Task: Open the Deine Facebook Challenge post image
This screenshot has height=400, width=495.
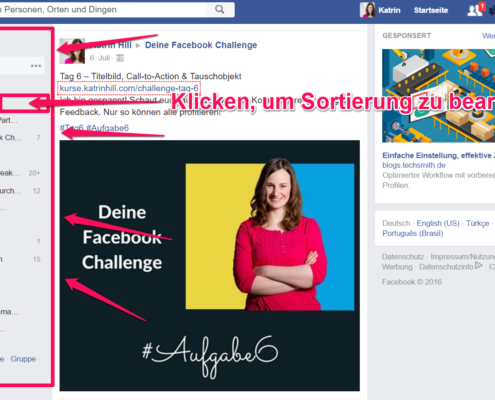Action: click(x=210, y=265)
